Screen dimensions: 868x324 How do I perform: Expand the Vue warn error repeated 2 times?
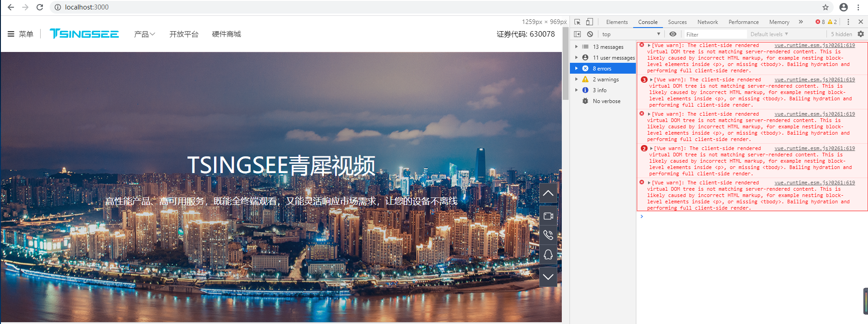tap(651, 148)
